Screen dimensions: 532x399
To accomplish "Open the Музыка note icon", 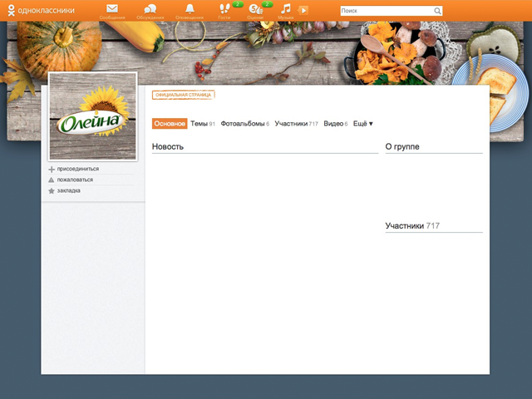I will coord(286,8).
